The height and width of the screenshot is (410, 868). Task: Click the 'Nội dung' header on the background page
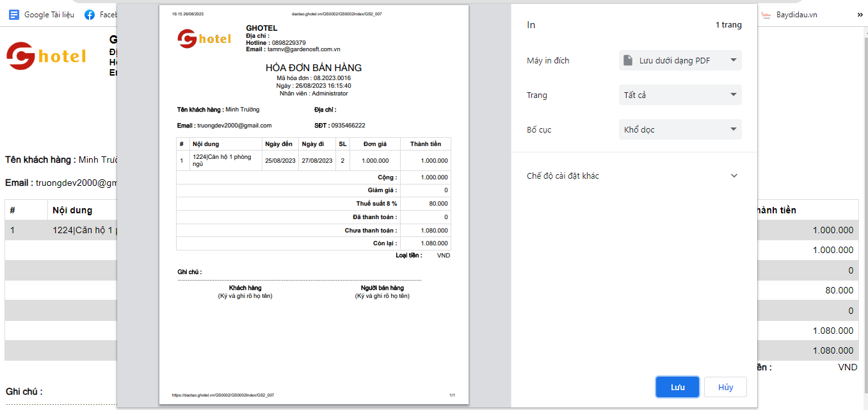72,210
